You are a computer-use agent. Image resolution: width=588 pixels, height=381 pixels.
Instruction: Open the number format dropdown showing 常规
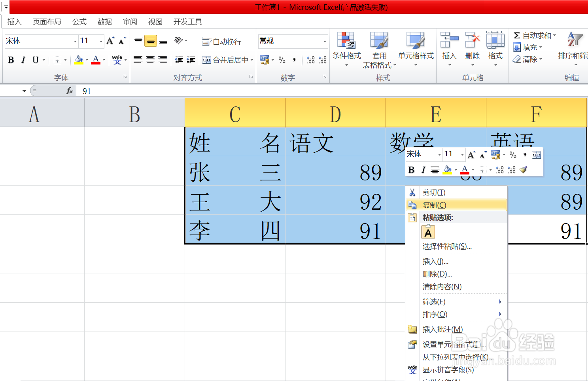(x=324, y=41)
